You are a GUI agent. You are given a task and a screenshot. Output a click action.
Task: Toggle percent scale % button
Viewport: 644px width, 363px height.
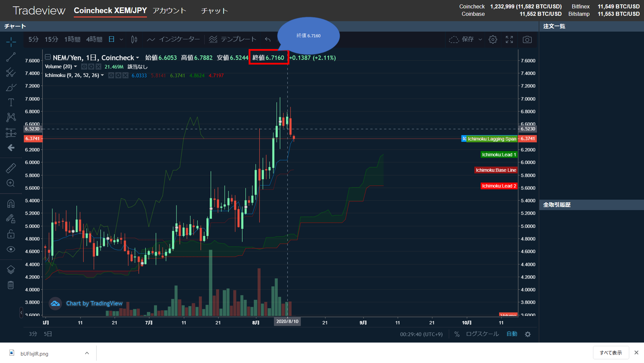click(x=457, y=334)
